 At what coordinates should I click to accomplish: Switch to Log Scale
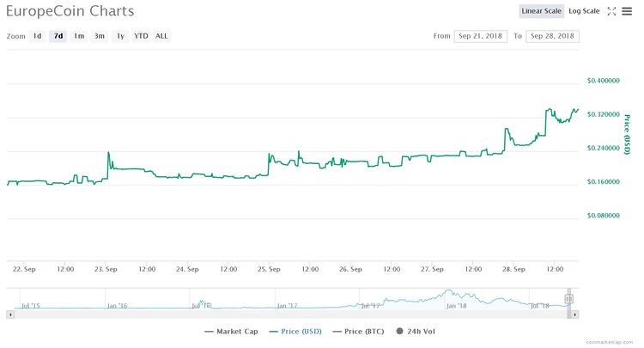click(584, 11)
